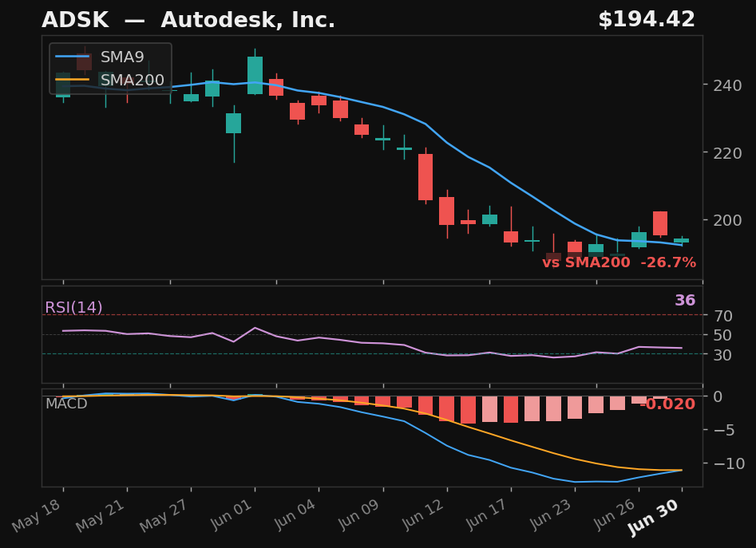Click the ADSK — Autodesk, Inc. title
The image size is (756, 548).
188,20
